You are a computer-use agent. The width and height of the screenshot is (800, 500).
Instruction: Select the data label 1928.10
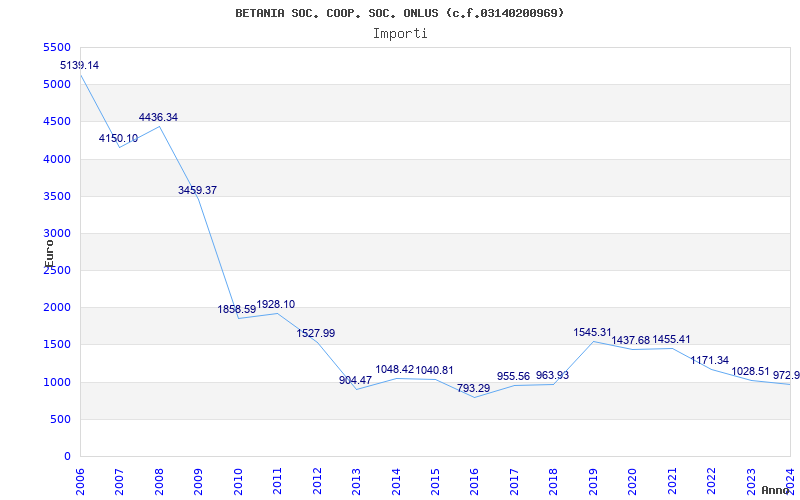[276, 305]
